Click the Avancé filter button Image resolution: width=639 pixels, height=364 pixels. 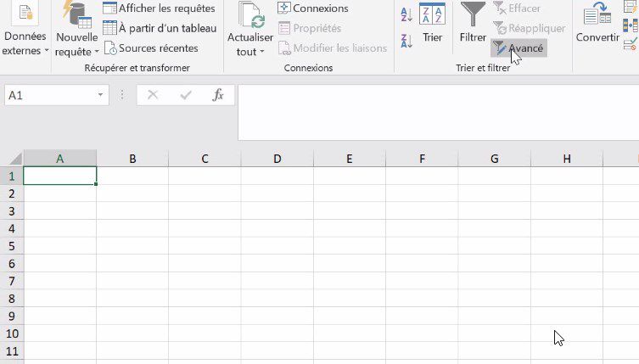(518, 48)
